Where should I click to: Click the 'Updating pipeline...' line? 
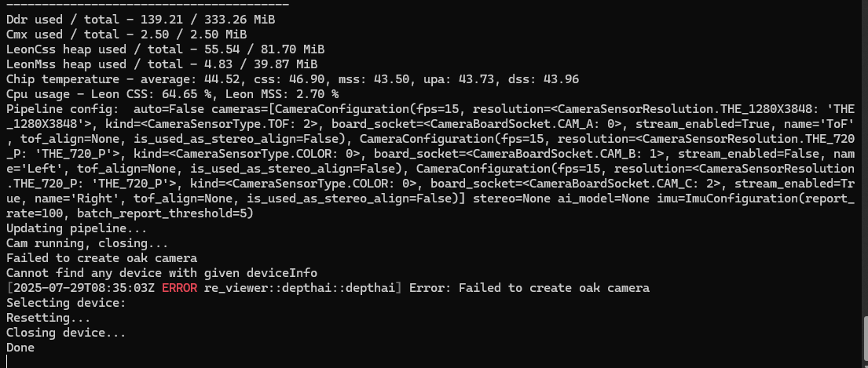pos(76,228)
